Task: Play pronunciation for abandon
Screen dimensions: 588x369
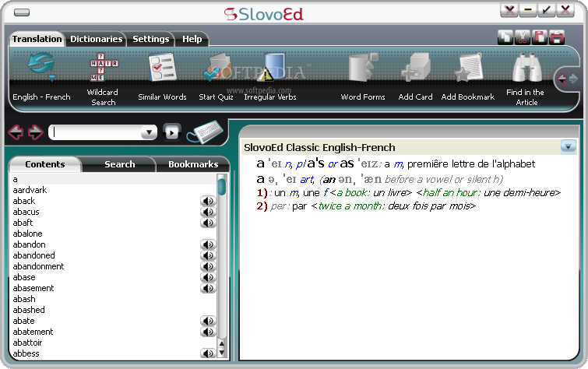Action: (x=208, y=244)
